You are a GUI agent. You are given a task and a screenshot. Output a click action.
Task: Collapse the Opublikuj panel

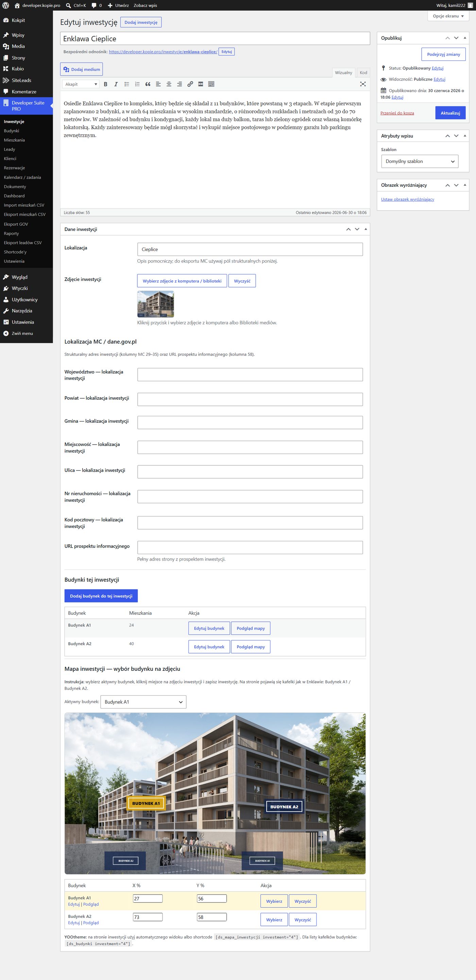(x=464, y=38)
